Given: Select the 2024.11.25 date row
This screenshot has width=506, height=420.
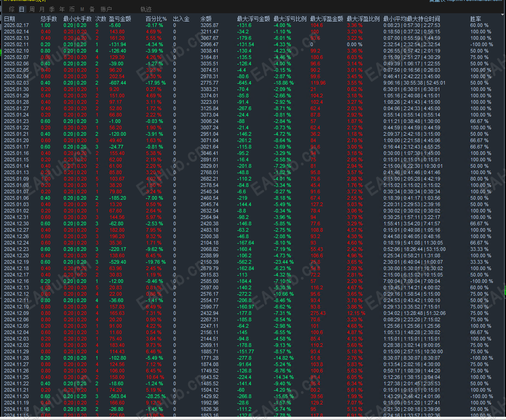Looking at the screenshot, I should click(16, 377).
